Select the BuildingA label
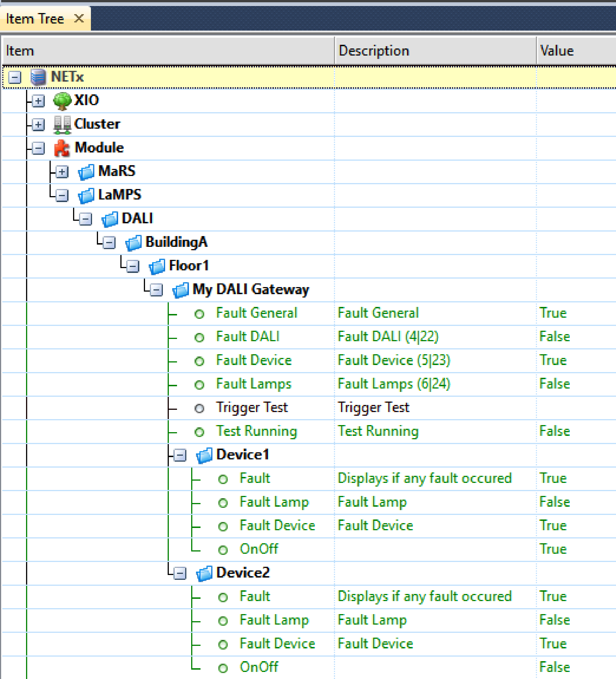This screenshot has width=616, height=679. (x=176, y=242)
